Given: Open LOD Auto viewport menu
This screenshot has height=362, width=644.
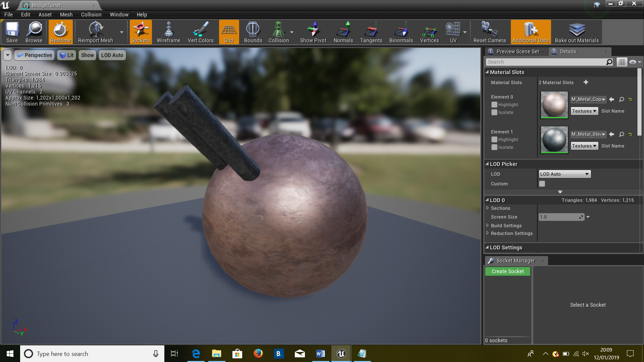Looking at the screenshot, I should point(112,55).
